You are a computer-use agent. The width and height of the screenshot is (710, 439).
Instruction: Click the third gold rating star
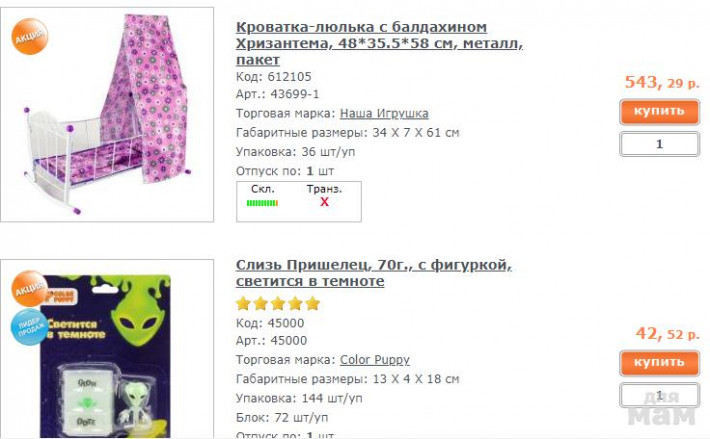[278, 303]
